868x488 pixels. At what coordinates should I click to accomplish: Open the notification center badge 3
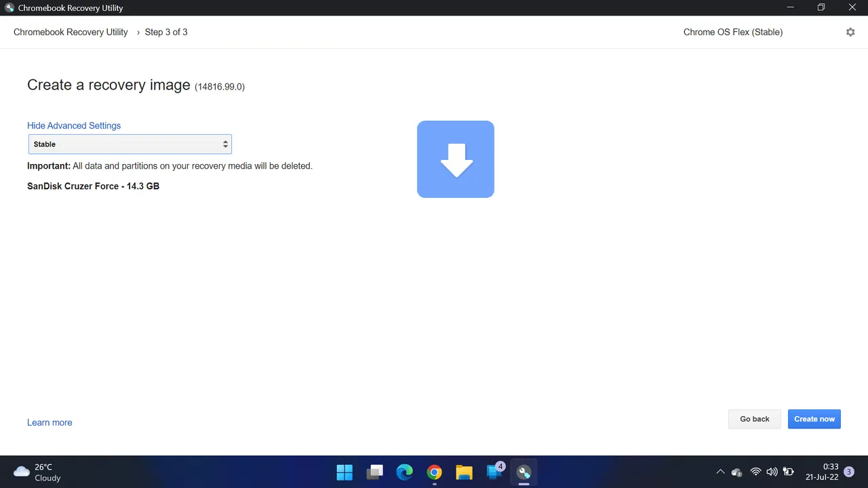point(849,472)
